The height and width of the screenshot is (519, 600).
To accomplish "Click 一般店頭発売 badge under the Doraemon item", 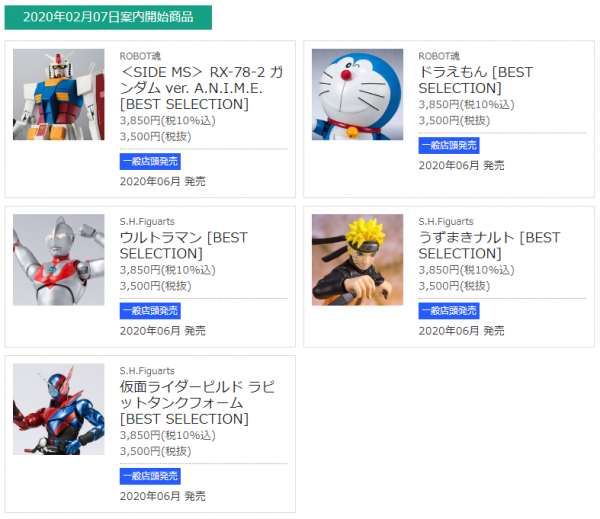I will (449, 145).
